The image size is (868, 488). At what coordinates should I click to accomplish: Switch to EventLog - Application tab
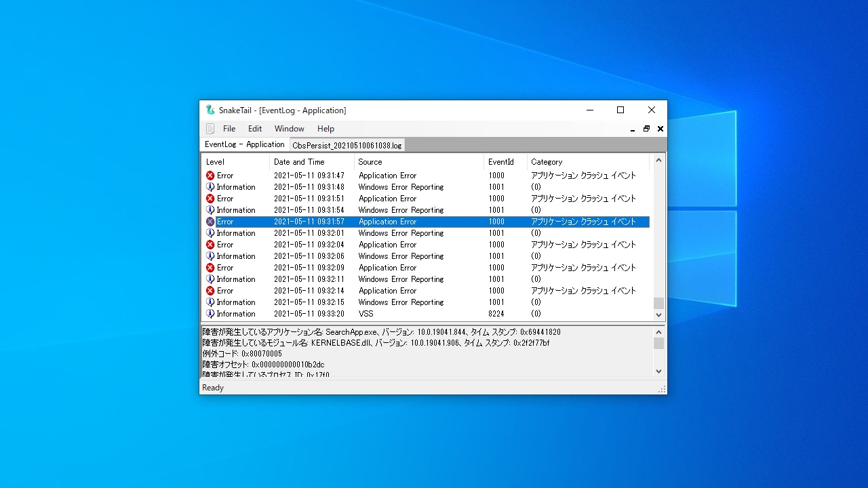(245, 144)
